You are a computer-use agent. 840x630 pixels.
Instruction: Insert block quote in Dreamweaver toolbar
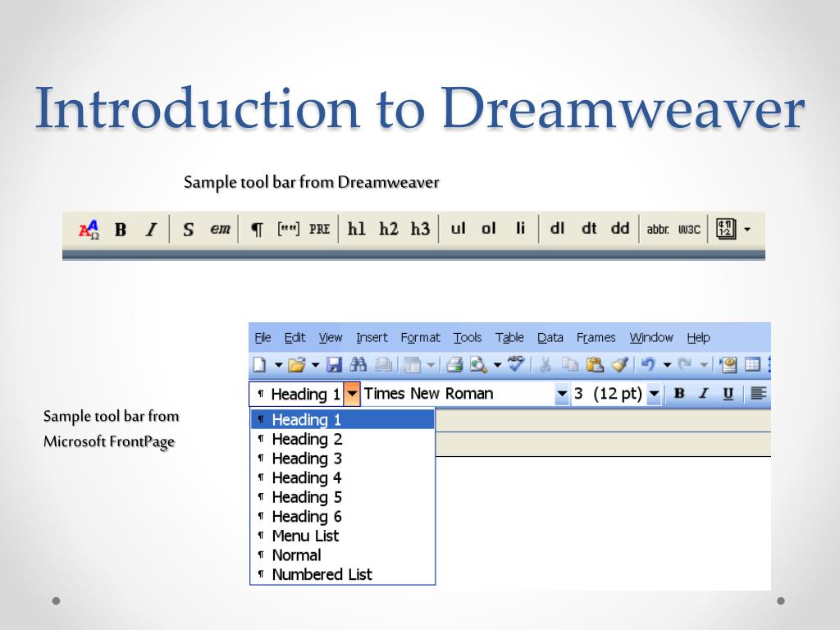(x=288, y=229)
